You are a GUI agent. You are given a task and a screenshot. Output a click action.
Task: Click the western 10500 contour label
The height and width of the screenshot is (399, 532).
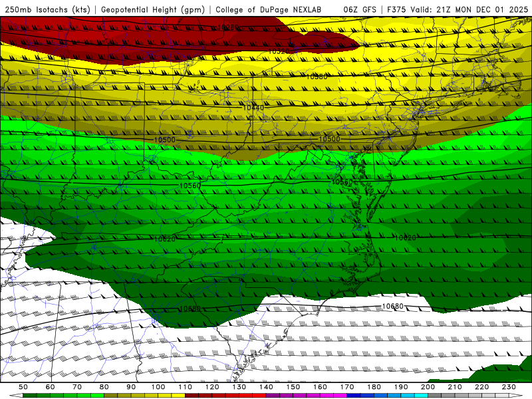point(164,140)
